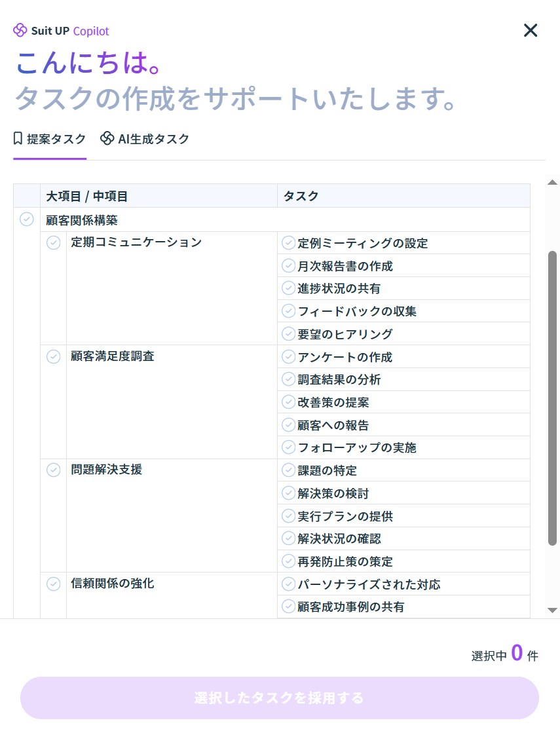Click the Suit UP Copilot logo icon
This screenshot has width=560, height=733.
pyautogui.click(x=20, y=31)
